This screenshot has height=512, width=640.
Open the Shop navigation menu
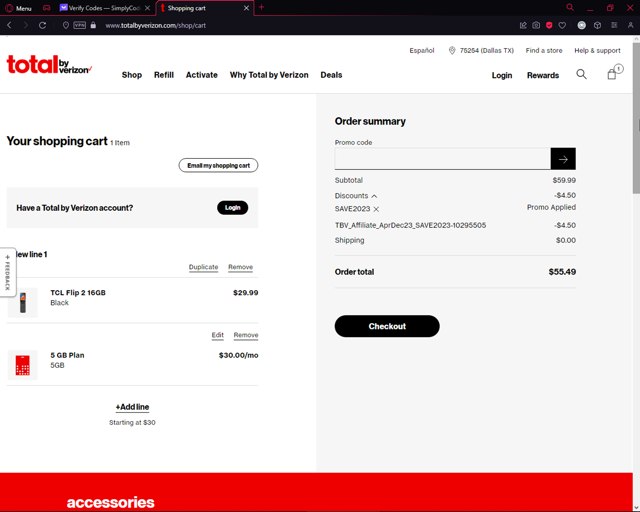pyautogui.click(x=131, y=75)
